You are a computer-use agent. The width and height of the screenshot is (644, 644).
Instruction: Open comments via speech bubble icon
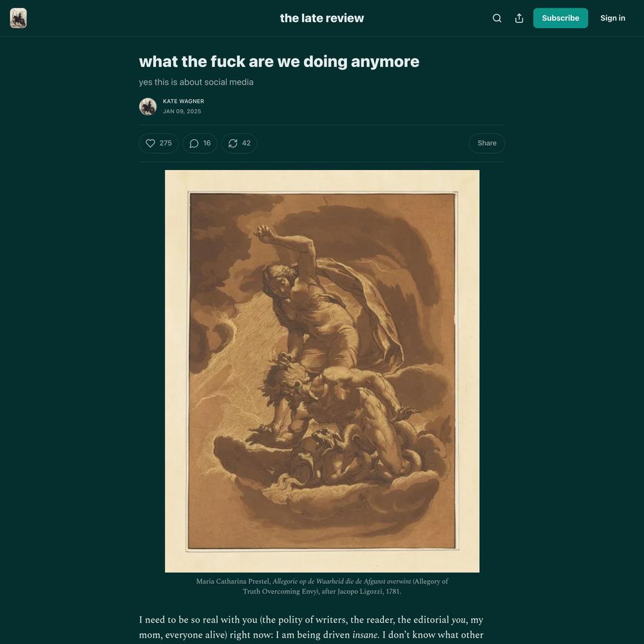tap(194, 143)
